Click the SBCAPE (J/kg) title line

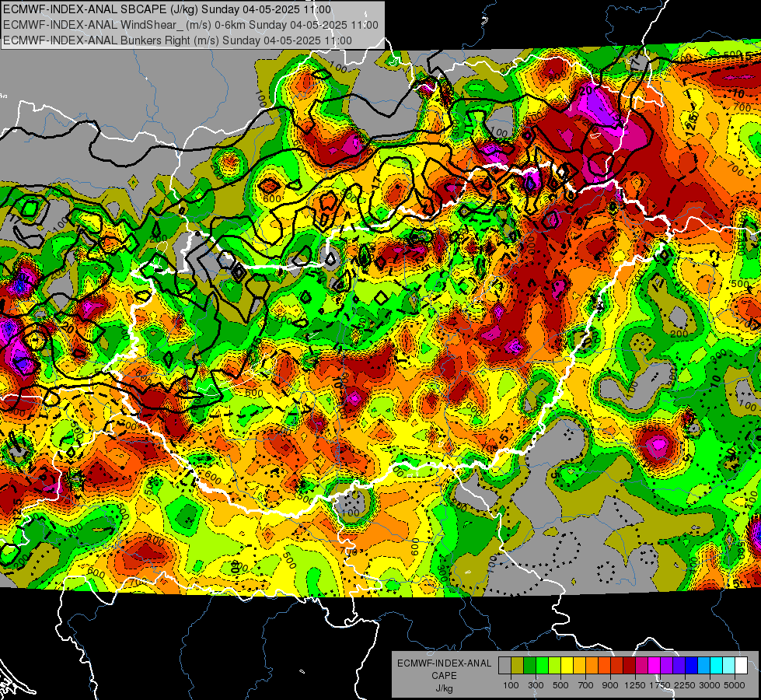tap(167, 9)
